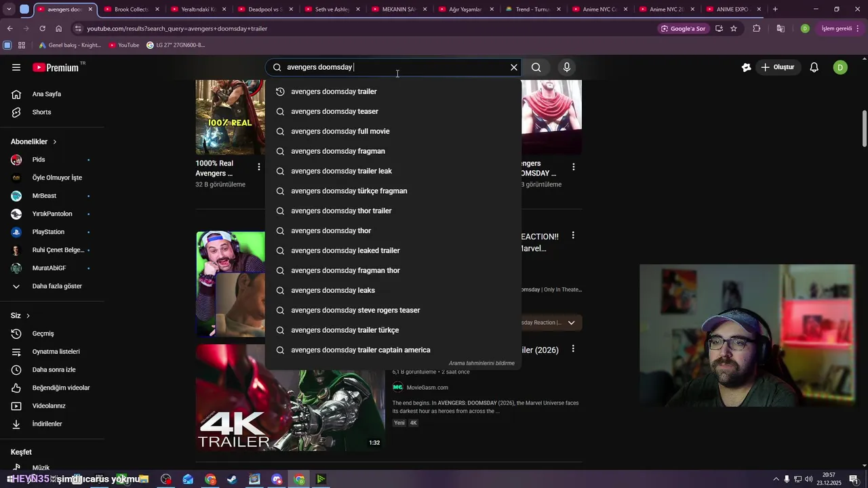
Task: Open the MovieGasm.com channel link
Action: tap(427, 388)
